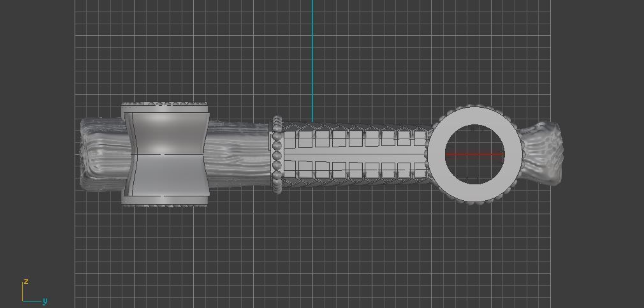Click the z/y axis orientation gizmo
This screenshot has width=644, height=308.
[34, 292]
